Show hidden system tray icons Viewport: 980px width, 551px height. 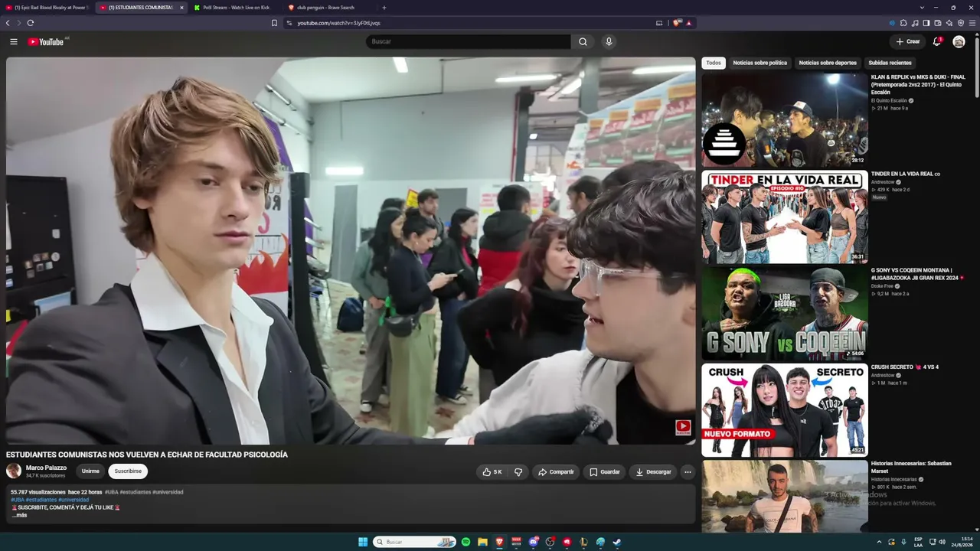879,542
